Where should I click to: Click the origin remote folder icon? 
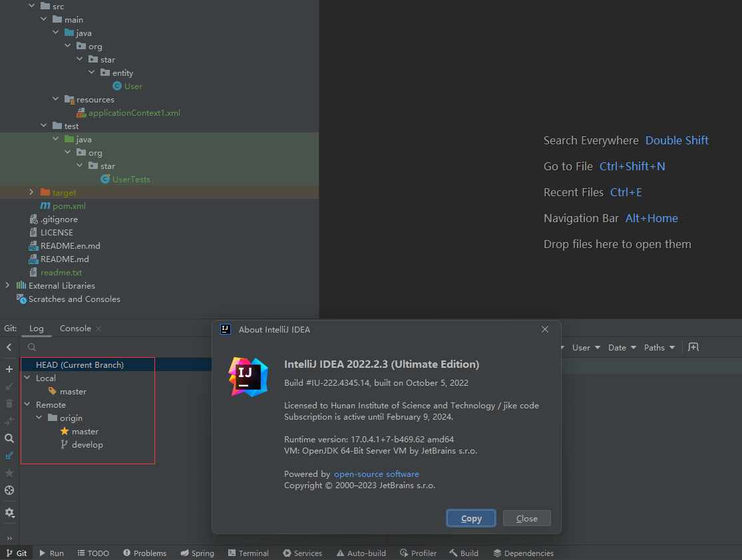53,418
